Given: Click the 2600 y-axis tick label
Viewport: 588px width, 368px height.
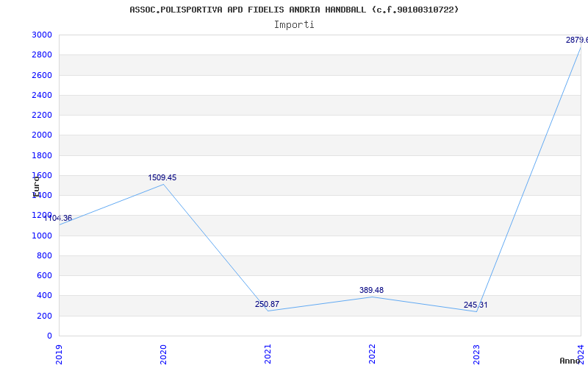Looking at the screenshot, I should pos(42,75).
